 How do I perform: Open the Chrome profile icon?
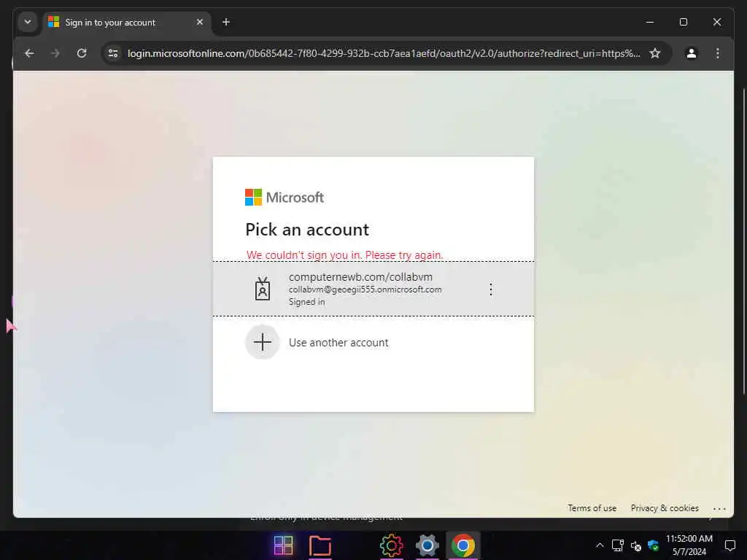[x=692, y=53]
